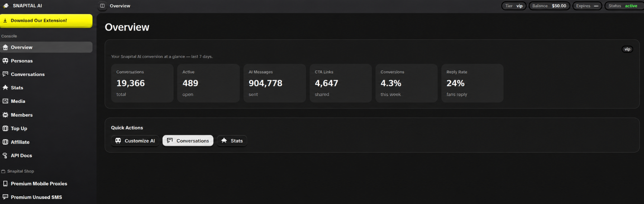Select Stats in the sidebar menu
The width and height of the screenshot is (644, 204).
click(46, 88)
